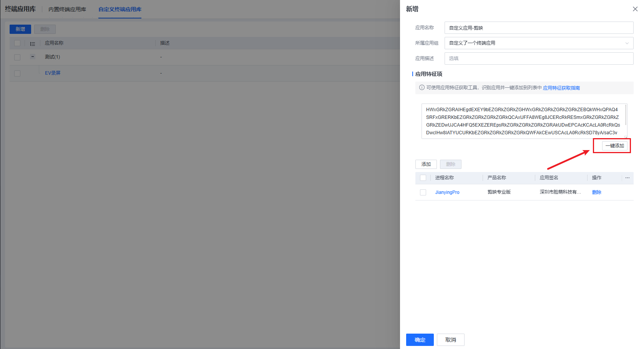The width and height of the screenshot is (644, 349).
Task: Check the EV录屏 row checkbox
Action: point(17,73)
